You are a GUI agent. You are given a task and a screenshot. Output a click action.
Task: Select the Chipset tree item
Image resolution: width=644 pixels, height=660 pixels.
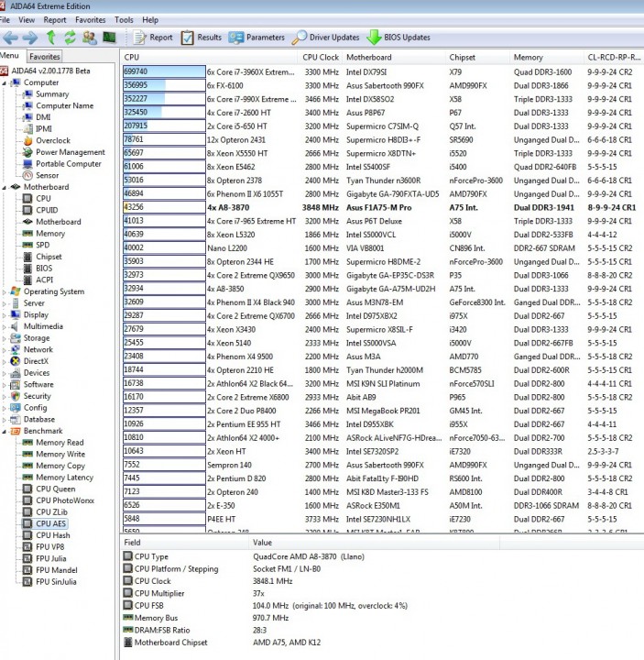[49, 257]
